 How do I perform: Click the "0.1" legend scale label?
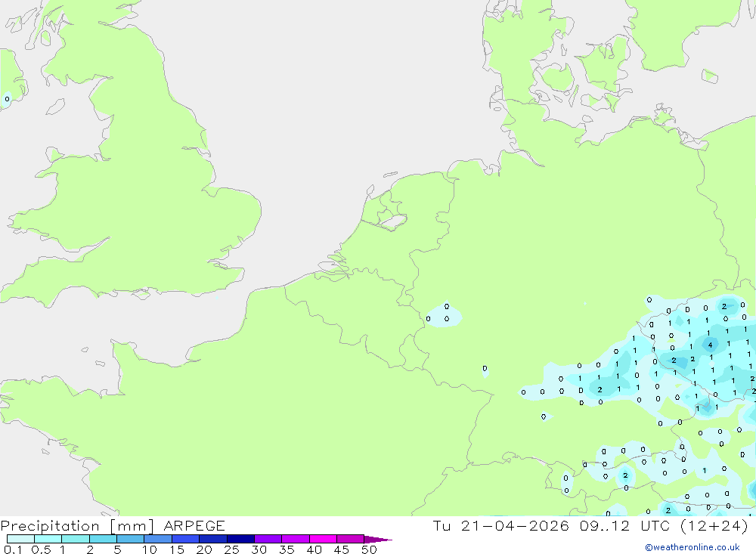[x=13, y=549]
